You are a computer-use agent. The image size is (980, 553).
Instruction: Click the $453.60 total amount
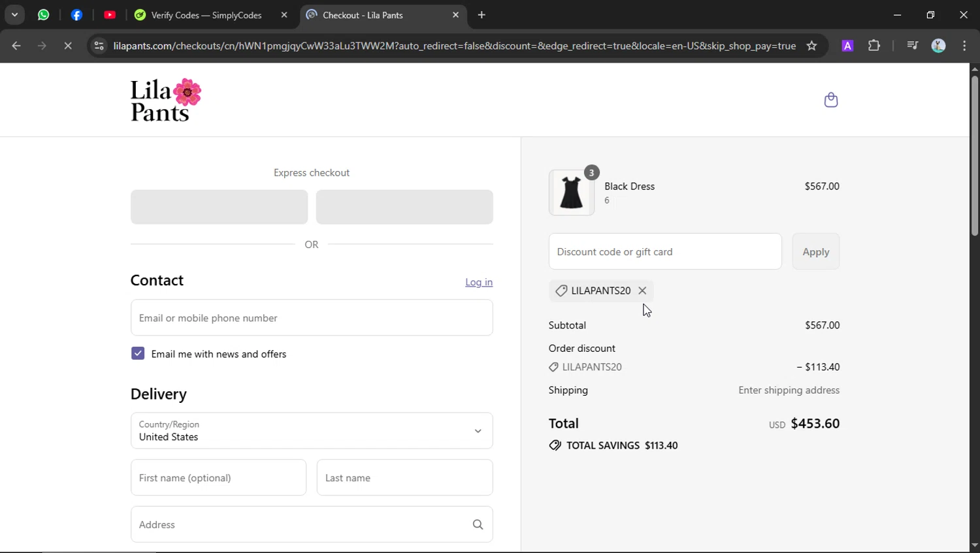815,423
